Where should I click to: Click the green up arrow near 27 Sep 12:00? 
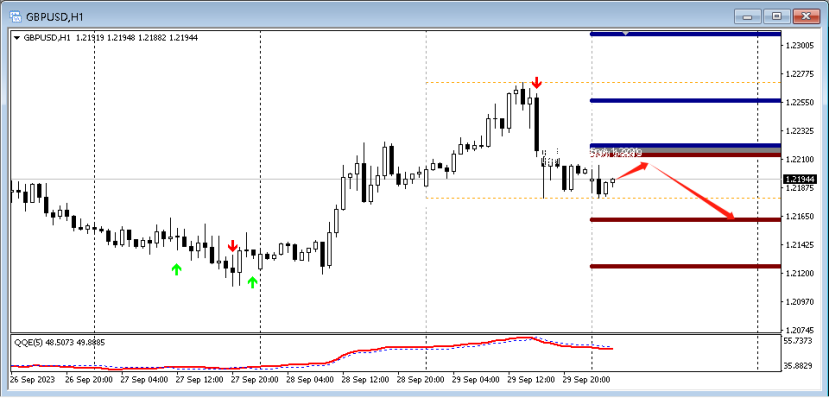click(176, 269)
